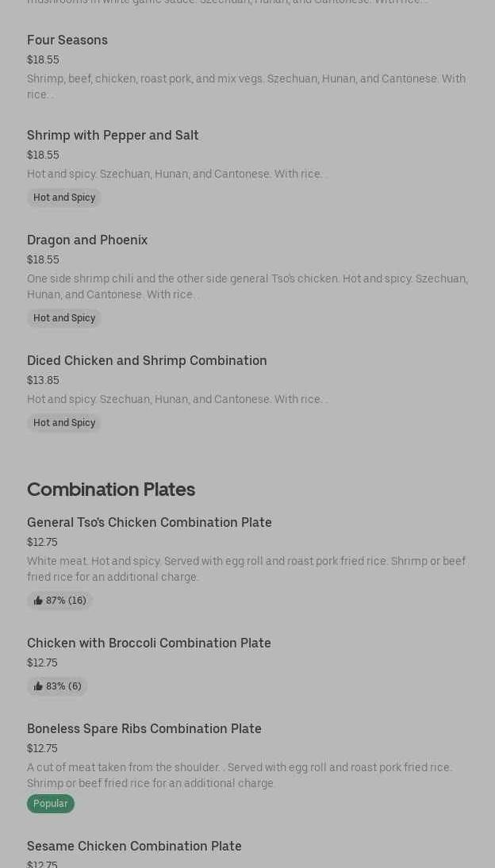This screenshot has height=868, width=495.
Task: Select Sesame Chicken Combination Plate
Action: click(134, 846)
